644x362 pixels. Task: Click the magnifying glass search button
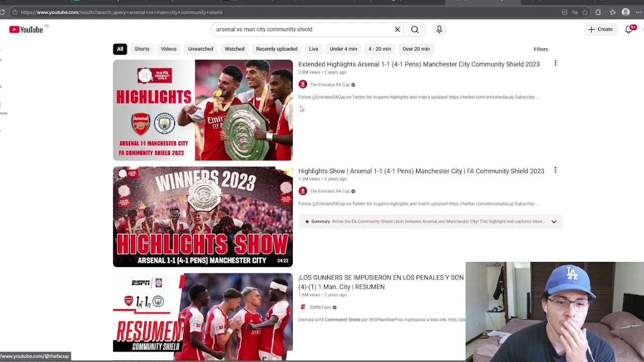tap(415, 29)
